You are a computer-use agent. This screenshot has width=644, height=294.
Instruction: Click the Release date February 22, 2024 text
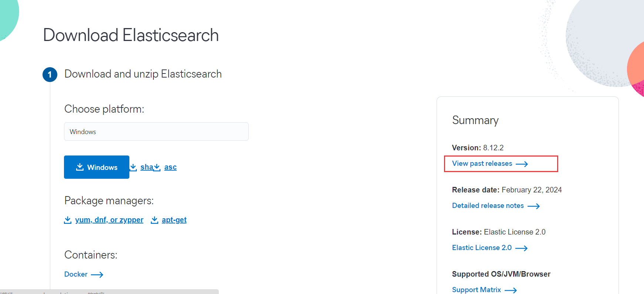507,190
